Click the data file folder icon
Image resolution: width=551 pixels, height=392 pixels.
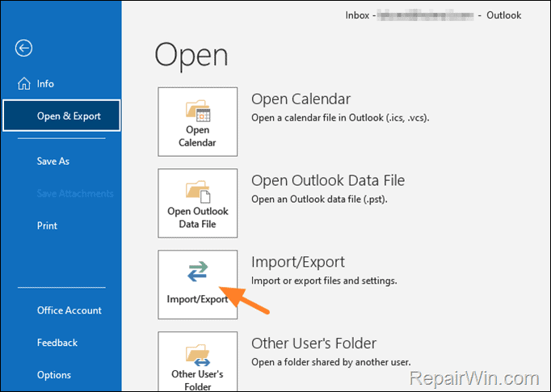point(198,192)
